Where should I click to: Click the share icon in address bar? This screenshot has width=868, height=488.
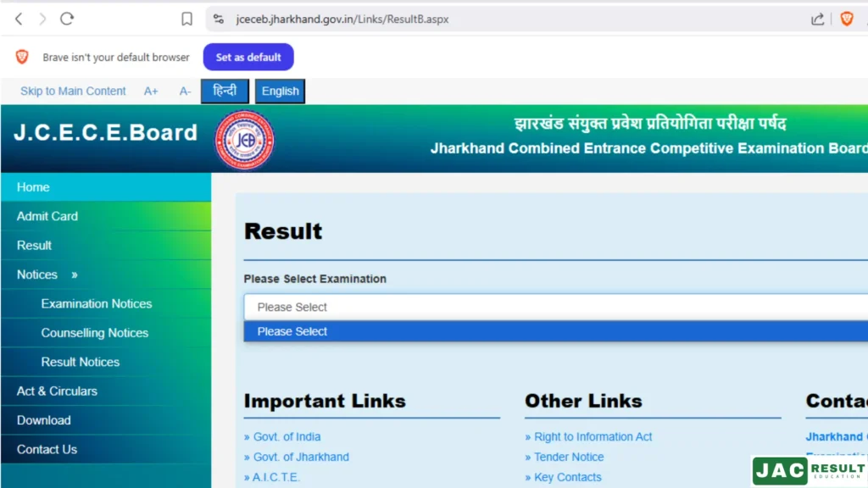coord(818,19)
